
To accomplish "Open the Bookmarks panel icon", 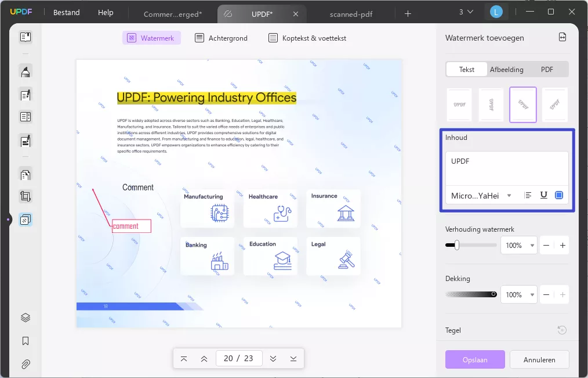I will click(x=26, y=341).
